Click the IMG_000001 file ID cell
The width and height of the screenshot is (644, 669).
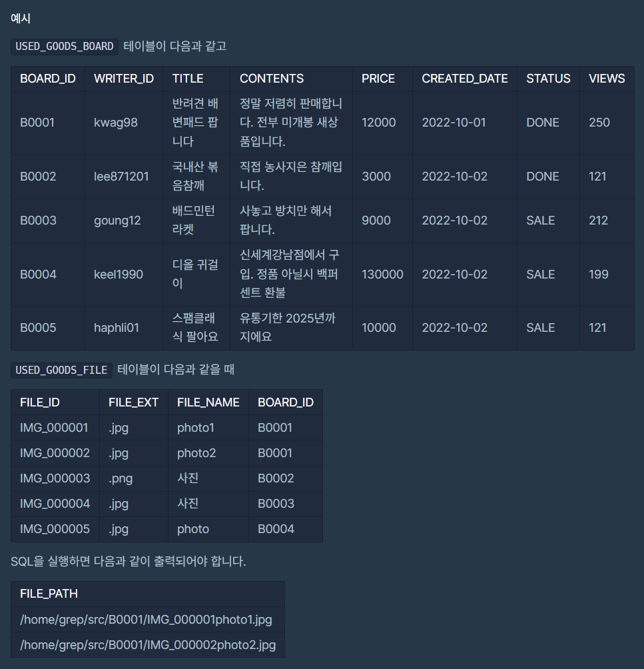tap(54, 428)
